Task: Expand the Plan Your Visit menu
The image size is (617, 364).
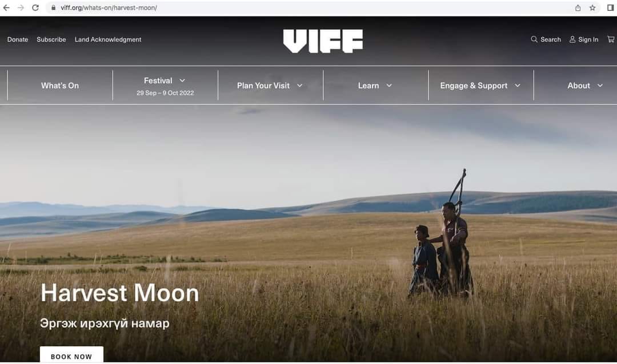Action: 270,86
